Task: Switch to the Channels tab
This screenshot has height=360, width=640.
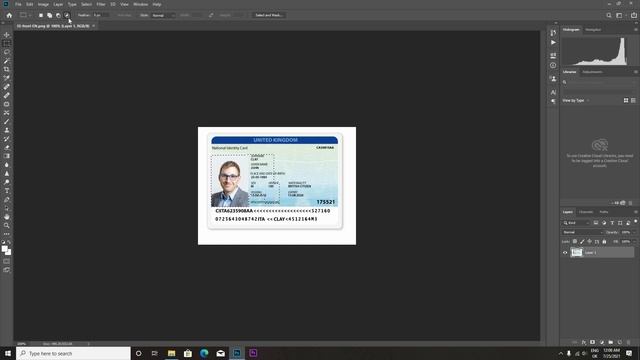Action: click(x=586, y=212)
